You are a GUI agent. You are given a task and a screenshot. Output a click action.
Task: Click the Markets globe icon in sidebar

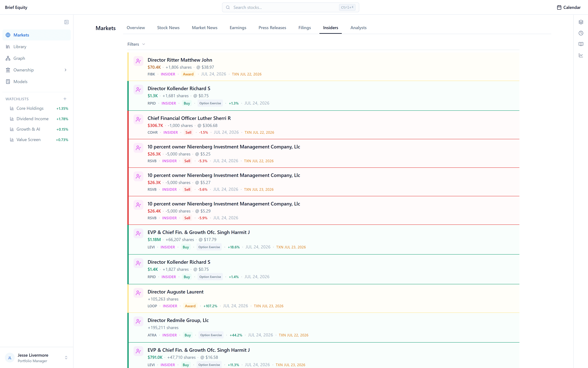click(8, 35)
